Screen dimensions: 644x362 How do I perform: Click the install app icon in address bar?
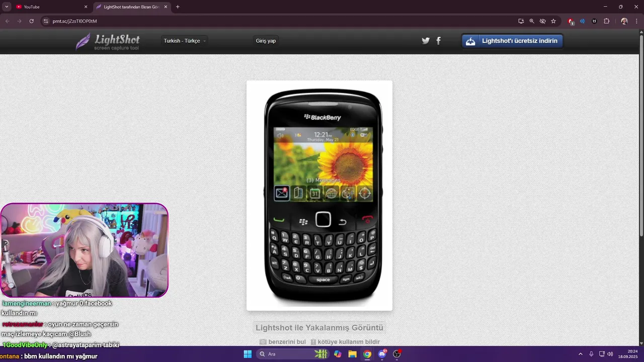pyautogui.click(x=521, y=21)
